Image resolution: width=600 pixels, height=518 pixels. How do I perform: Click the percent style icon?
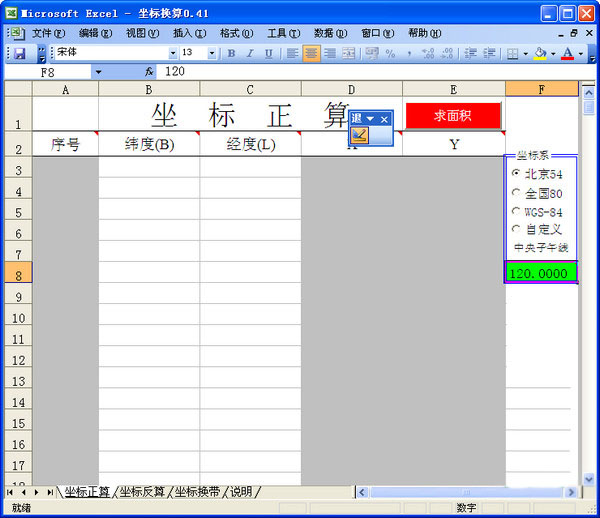click(x=390, y=53)
